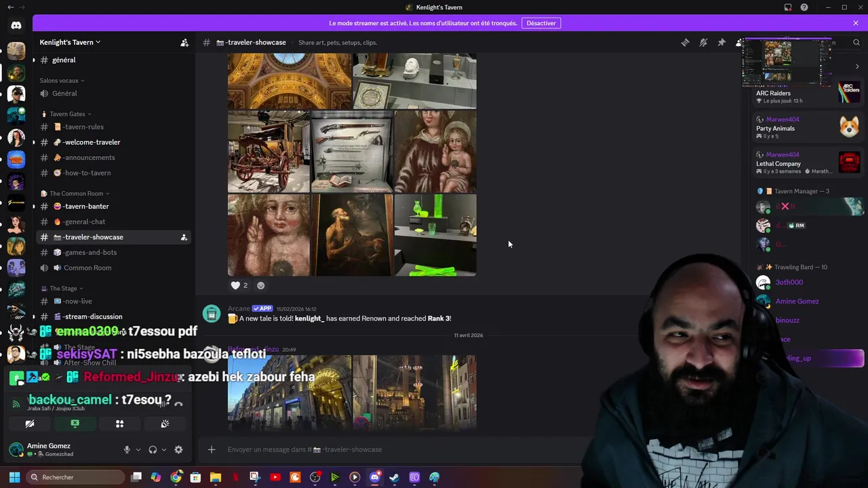
Task: Collapse the Salons vocaux category
Action: click(62, 81)
